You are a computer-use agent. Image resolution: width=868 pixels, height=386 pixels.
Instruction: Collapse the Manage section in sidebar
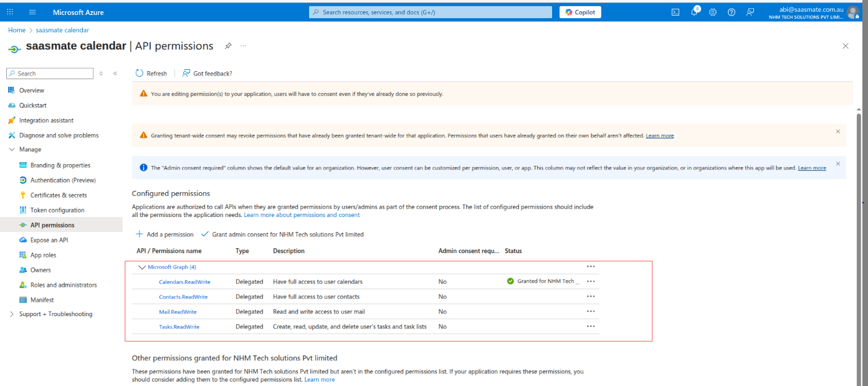(12, 150)
